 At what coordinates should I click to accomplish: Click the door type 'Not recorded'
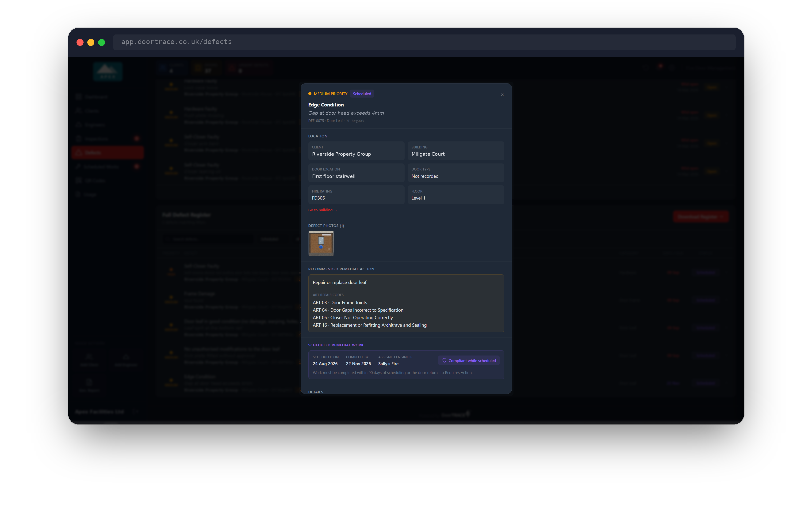[425, 176]
